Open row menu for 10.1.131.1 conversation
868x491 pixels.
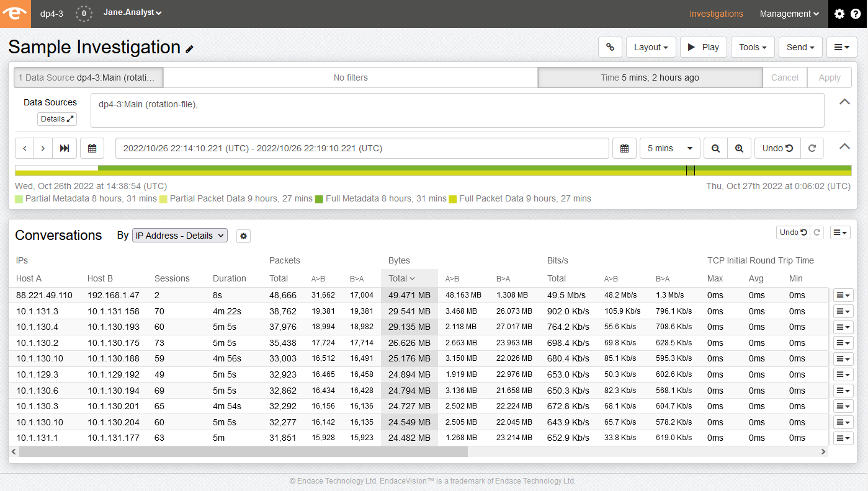click(843, 438)
